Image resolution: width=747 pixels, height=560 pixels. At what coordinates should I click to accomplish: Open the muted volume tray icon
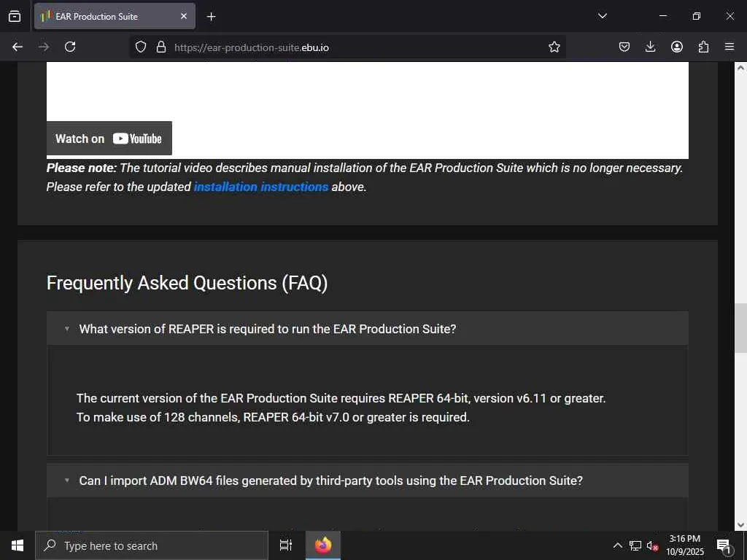point(652,545)
